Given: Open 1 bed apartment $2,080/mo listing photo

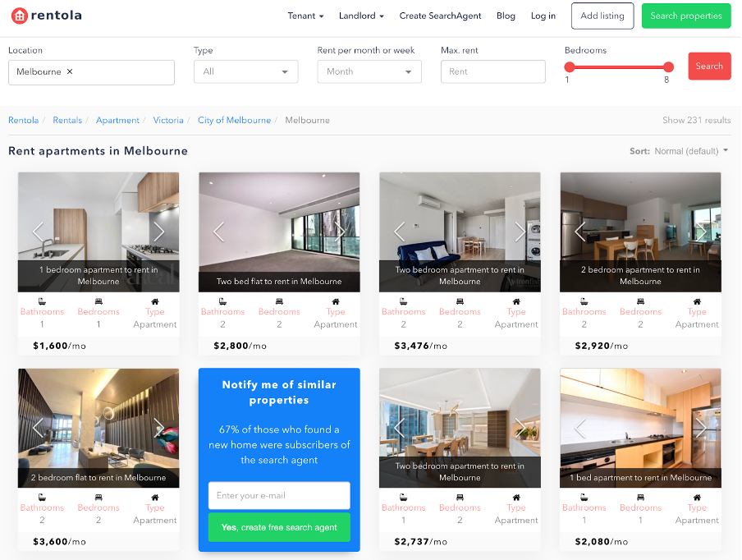Looking at the screenshot, I should (x=641, y=428).
